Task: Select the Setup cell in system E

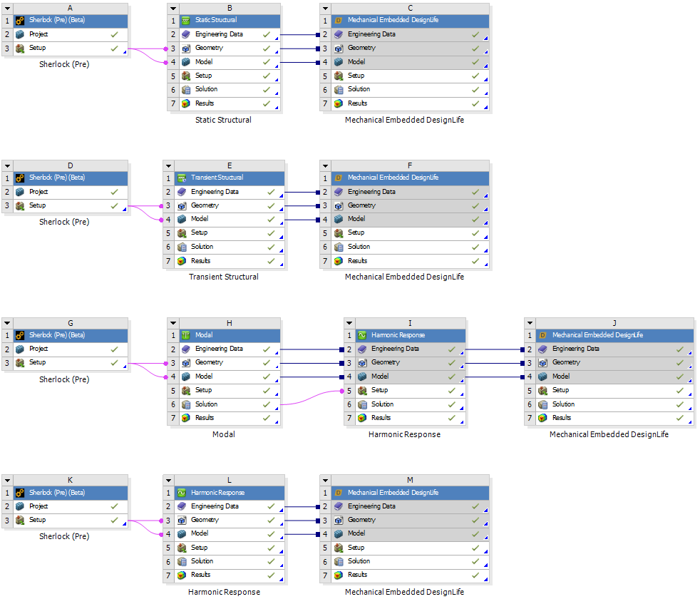Action: pos(230,233)
